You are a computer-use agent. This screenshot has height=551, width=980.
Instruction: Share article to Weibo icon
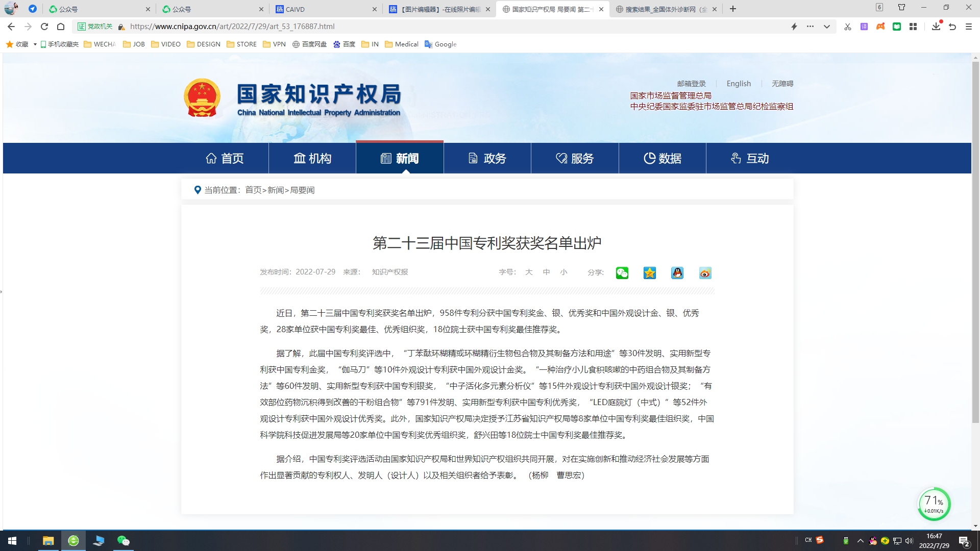(705, 273)
